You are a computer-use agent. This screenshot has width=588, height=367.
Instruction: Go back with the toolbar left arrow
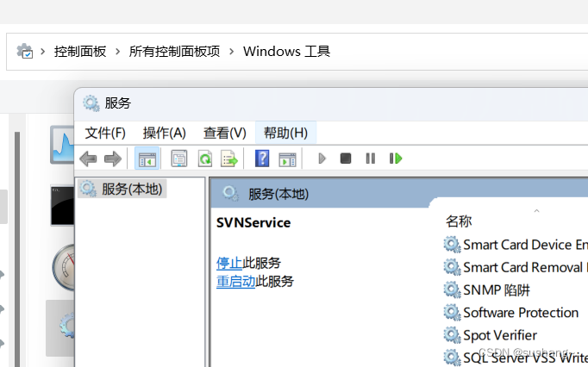(88, 159)
